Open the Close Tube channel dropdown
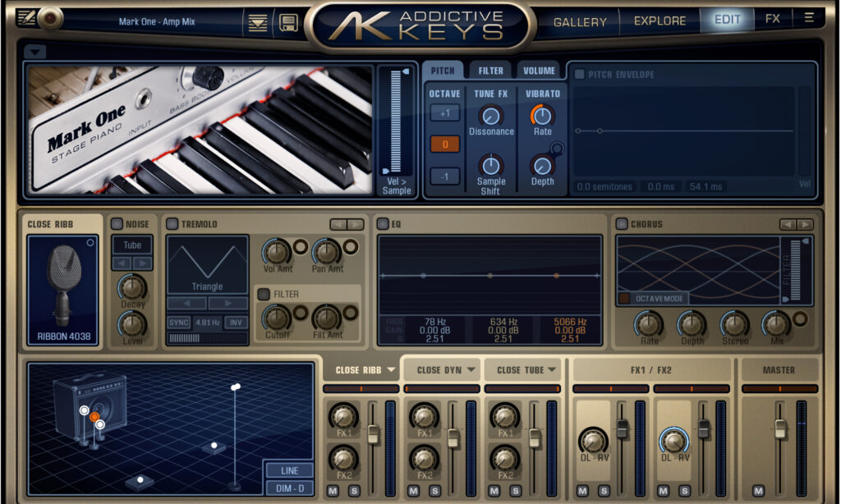 pos(523,369)
